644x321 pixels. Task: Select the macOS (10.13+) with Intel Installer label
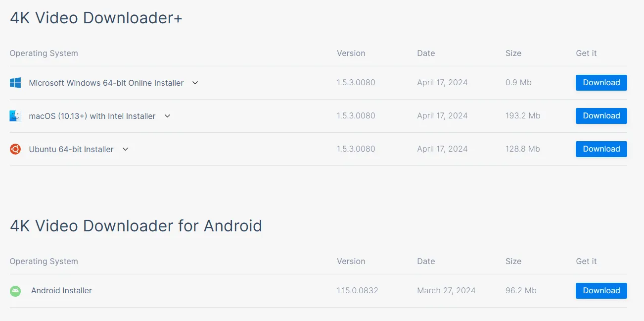92,116
